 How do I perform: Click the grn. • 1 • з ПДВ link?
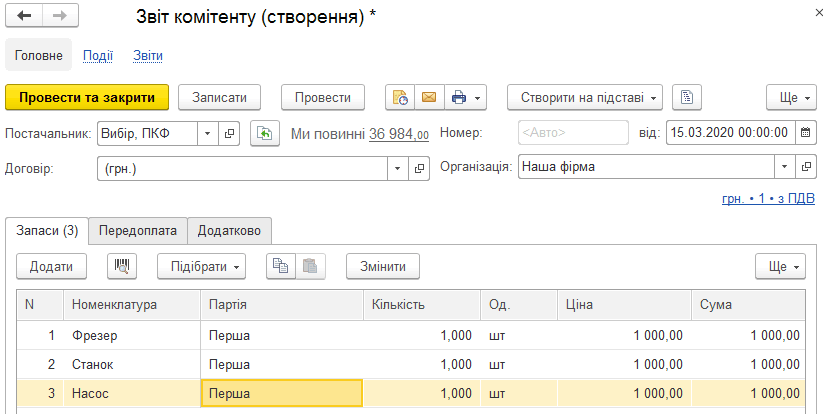[x=768, y=199]
